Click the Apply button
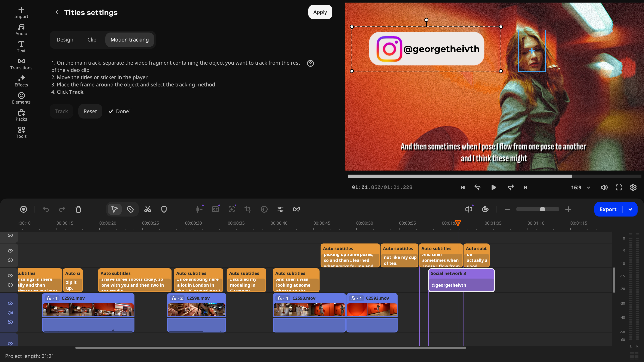The image size is (644, 362). [320, 12]
